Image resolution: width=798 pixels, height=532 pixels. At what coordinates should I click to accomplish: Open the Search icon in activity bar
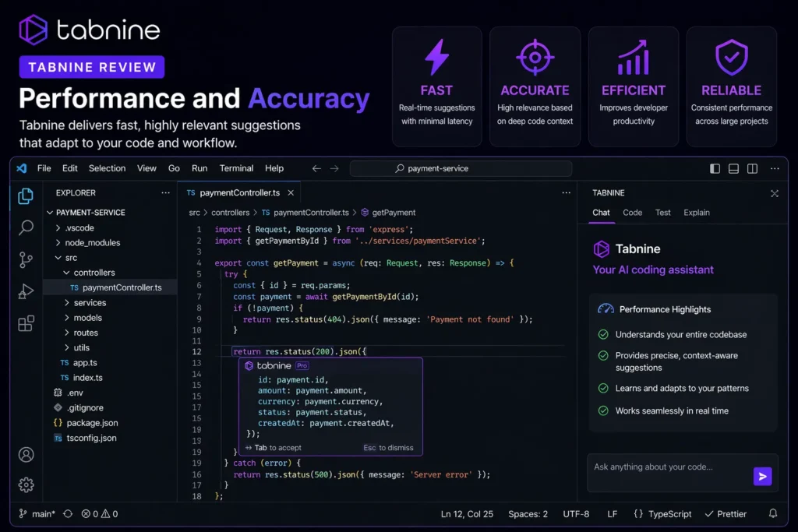(x=26, y=227)
